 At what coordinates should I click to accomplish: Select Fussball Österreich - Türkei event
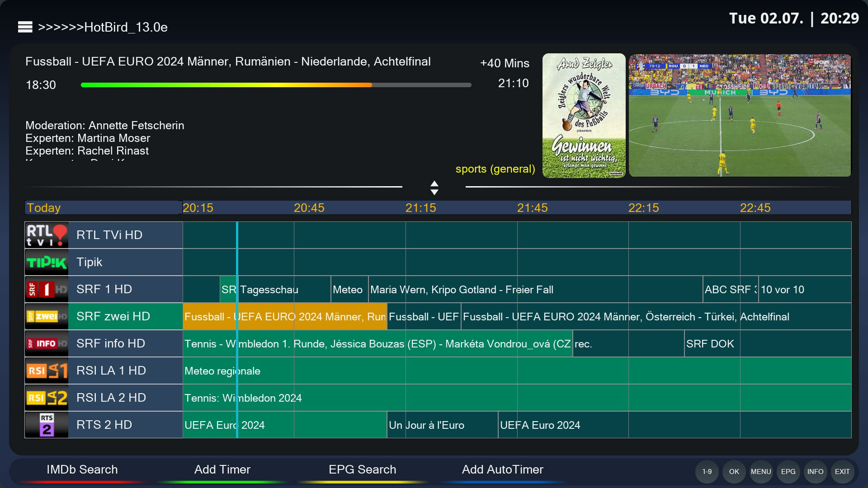pyautogui.click(x=656, y=317)
